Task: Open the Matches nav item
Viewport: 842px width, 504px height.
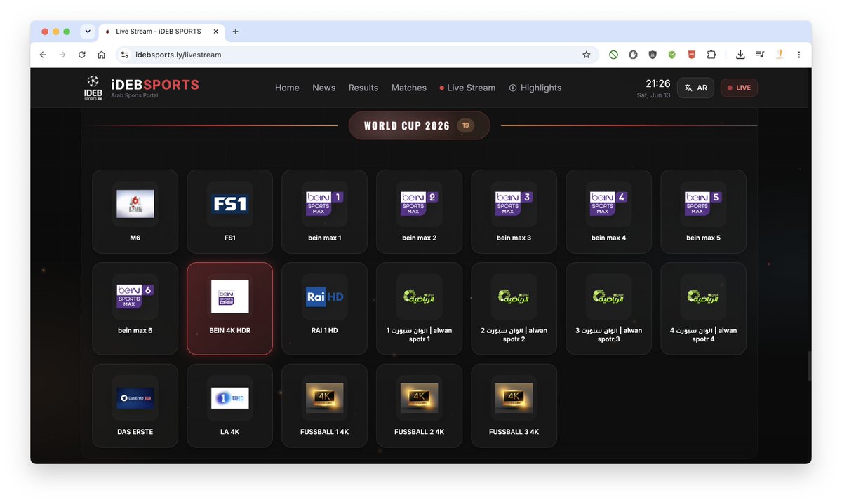Action: pos(409,88)
